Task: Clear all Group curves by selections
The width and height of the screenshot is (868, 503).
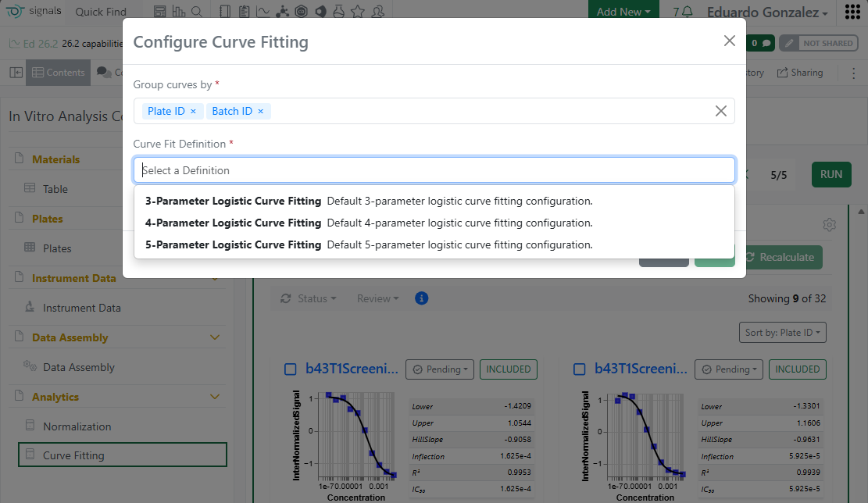Action: (720, 111)
